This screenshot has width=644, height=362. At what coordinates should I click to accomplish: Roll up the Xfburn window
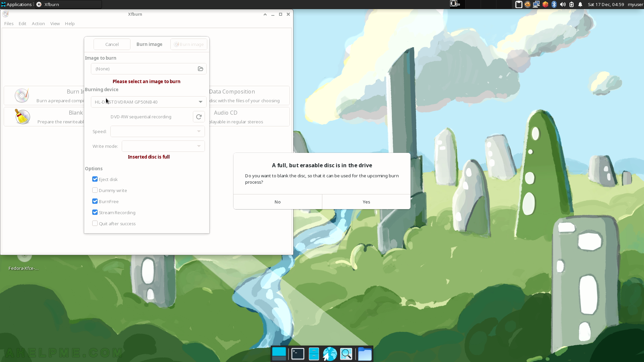point(265,14)
